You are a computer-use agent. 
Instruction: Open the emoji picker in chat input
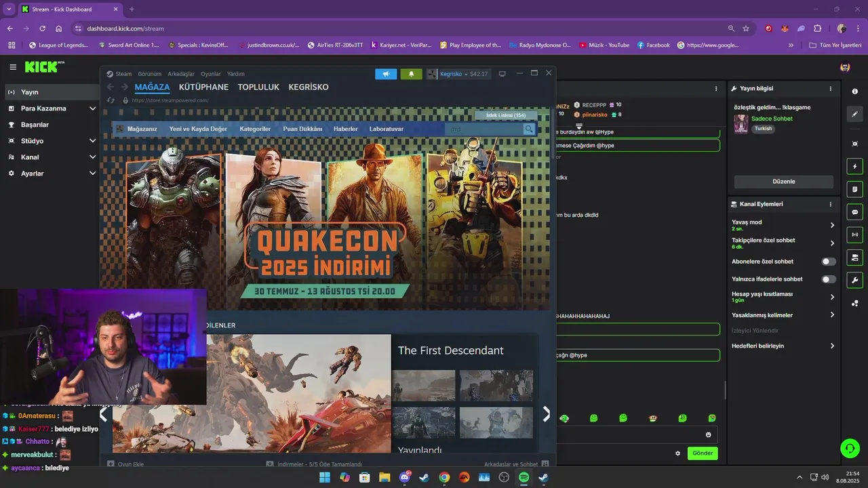pos(709,435)
